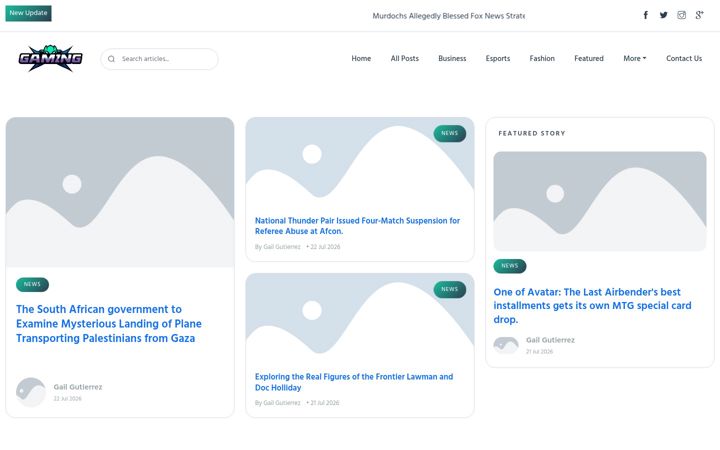Click the New Update button
720x450 pixels.
[x=28, y=13]
